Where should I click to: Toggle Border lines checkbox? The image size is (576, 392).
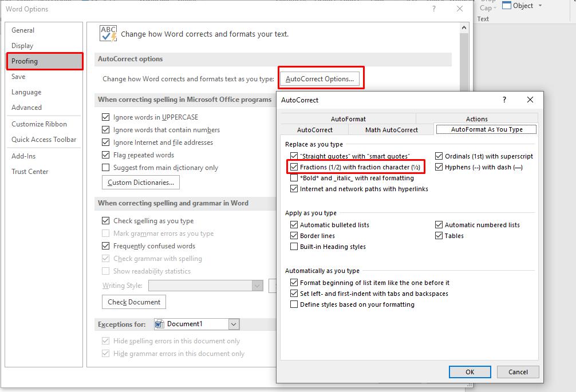click(294, 236)
